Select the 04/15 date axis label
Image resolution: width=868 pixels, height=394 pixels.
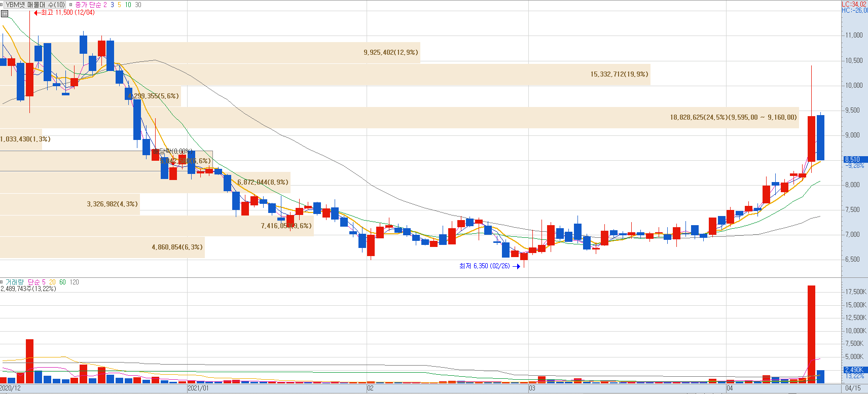(853, 388)
